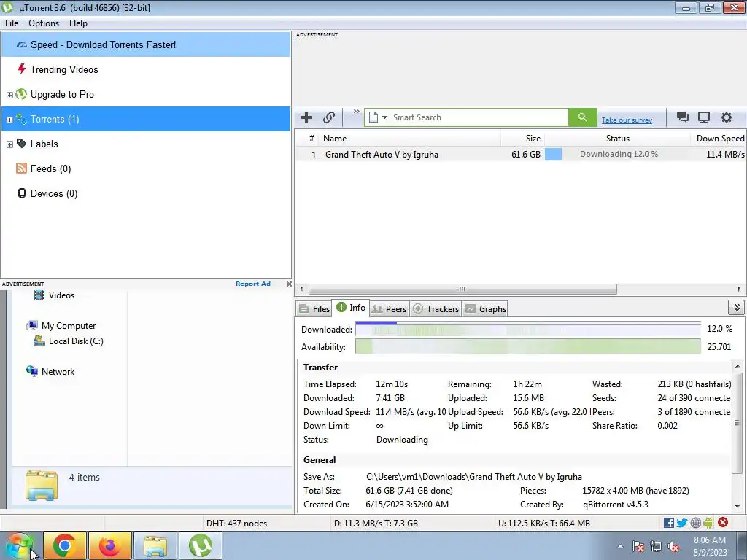Image resolution: width=747 pixels, height=560 pixels.
Task: Show hidden tray icons arrow
Action: click(x=620, y=546)
